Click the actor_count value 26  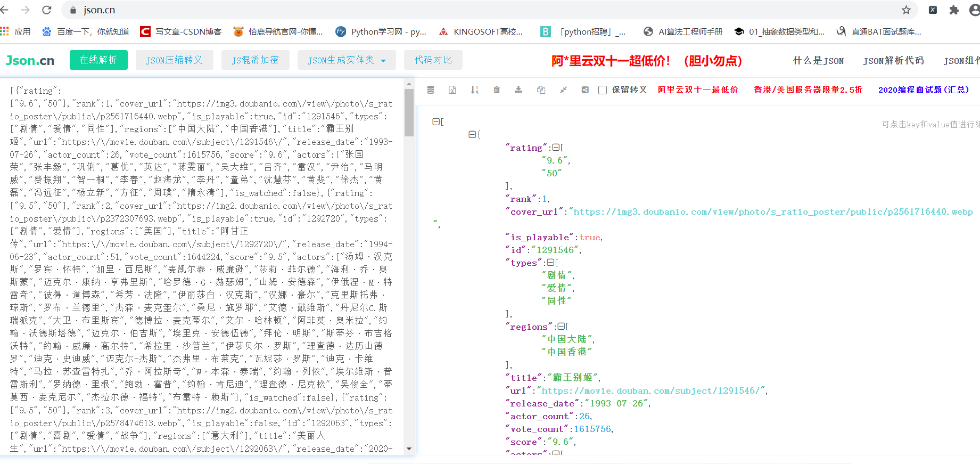coord(584,416)
